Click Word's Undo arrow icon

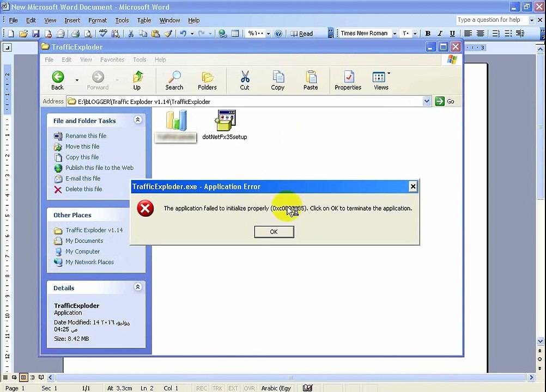pos(183,33)
